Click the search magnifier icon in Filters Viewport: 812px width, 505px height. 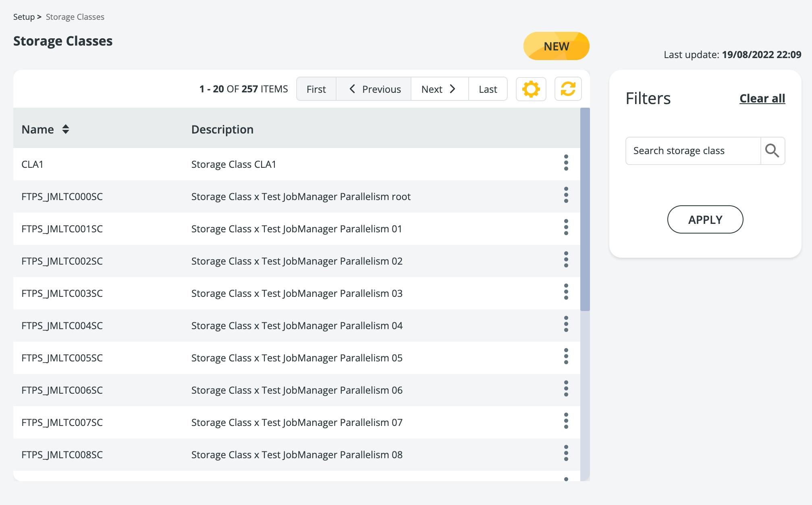[772, 151]
